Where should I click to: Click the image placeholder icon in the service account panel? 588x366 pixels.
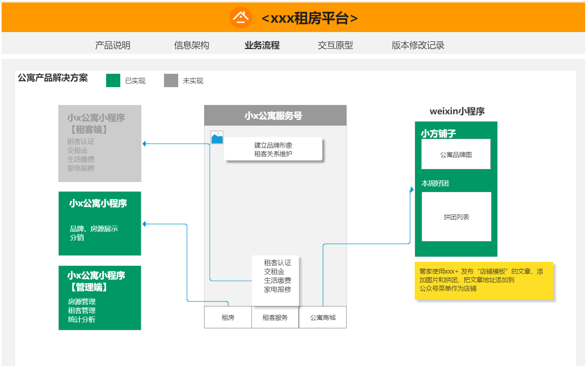(217, 137)
